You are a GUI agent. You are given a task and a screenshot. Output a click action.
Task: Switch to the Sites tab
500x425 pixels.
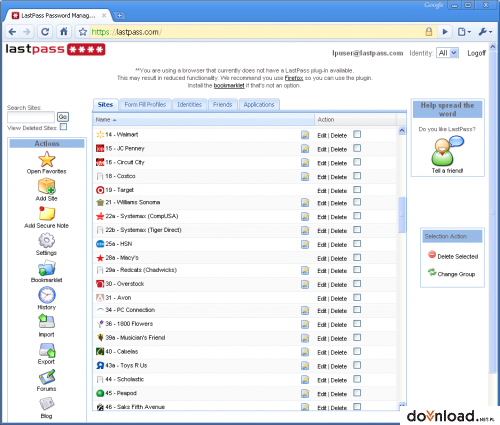pos(105,105)
